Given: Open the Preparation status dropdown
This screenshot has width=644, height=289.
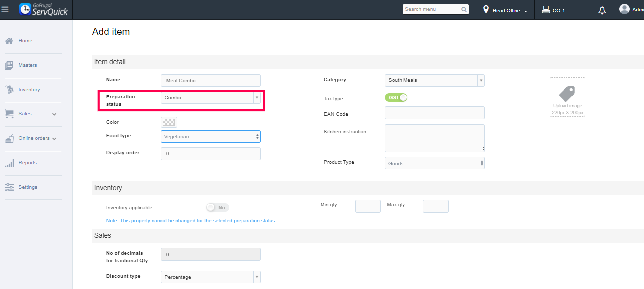Looking at the screenshot, I should (211, 98).
